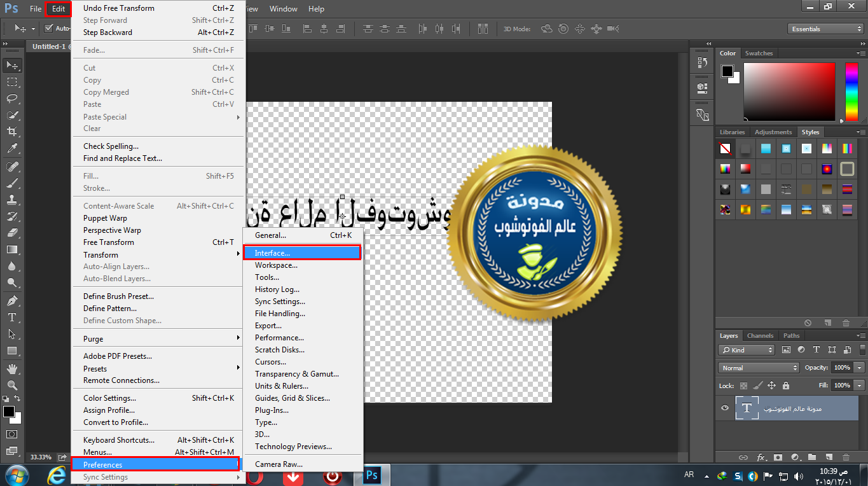Select the Move tool in toolbox

(x=12, y=66)
